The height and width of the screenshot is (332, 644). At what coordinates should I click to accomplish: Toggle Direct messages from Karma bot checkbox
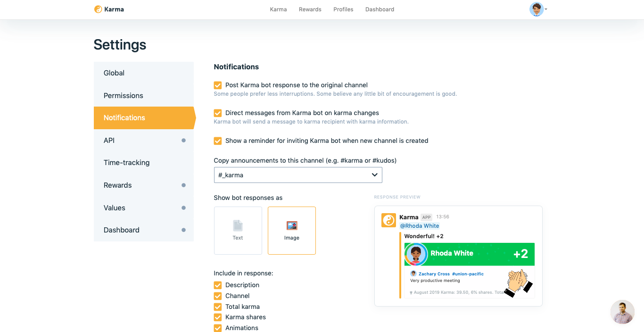[218, 113]
